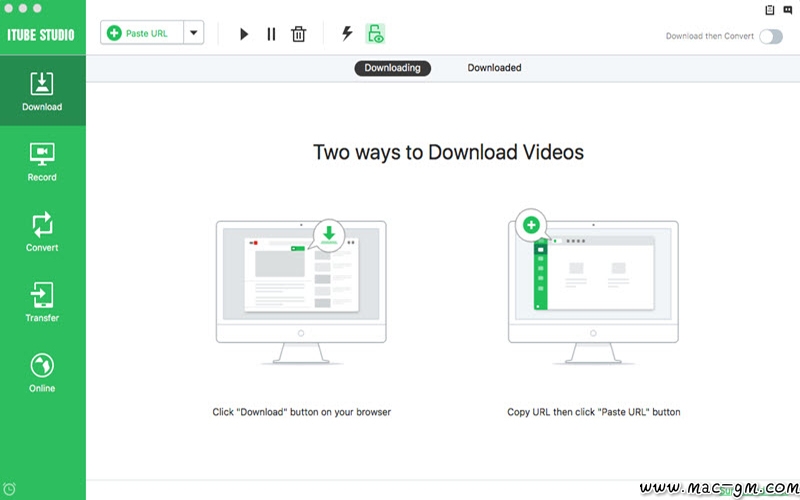Open the Record section in sidebar
The image size is (800, 500).
(42, 162)
